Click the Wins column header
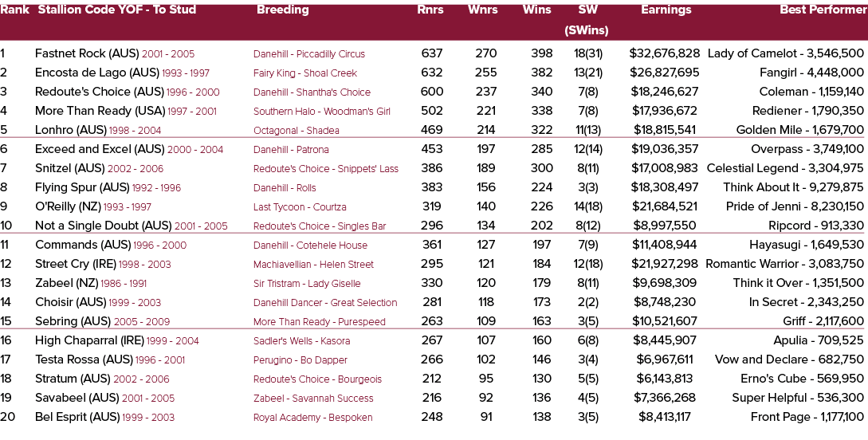This screenshot has width=868, height=440. click(x=537, y=10)
